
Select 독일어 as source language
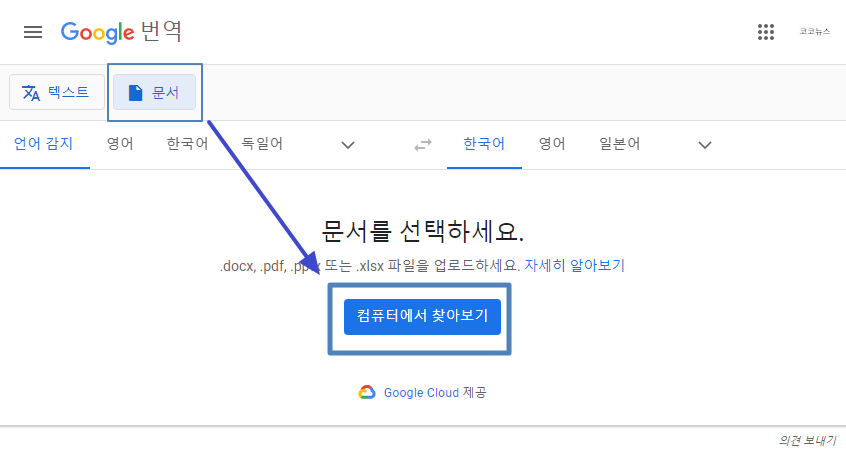[x=262, y=144]
